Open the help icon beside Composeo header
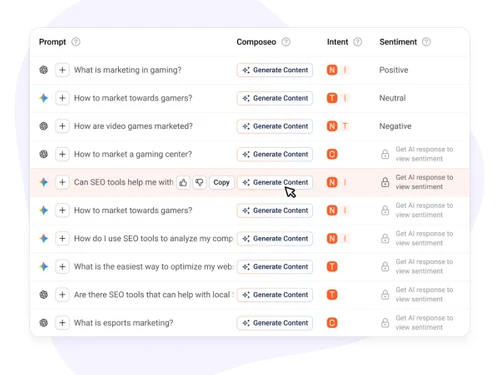 pyautogui.click(x=286, y=42)
